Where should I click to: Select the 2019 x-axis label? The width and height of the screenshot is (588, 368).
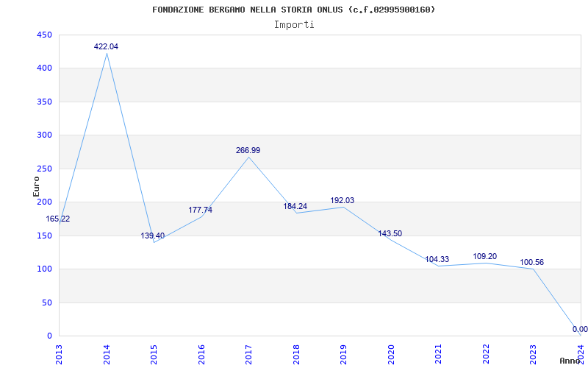point(343,354)
